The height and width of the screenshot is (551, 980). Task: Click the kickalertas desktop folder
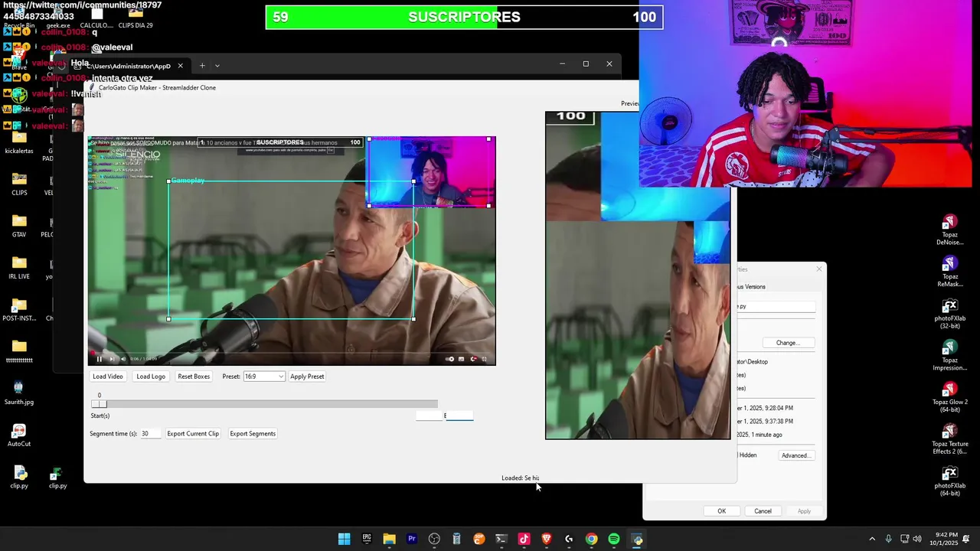tap(19, 142)
